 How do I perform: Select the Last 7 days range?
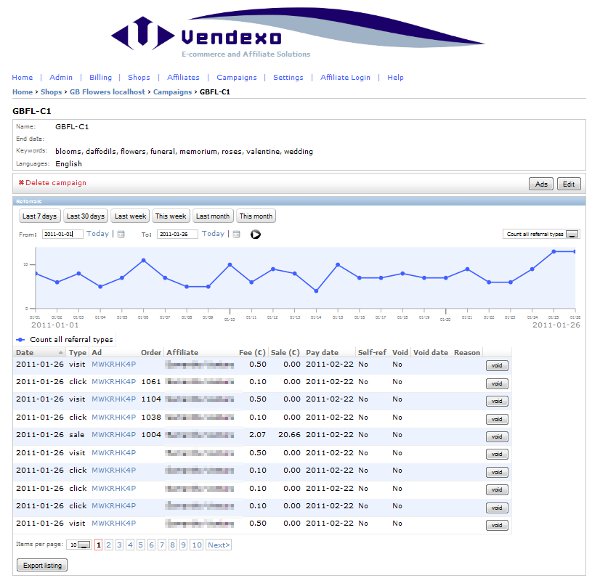(39, 216)
